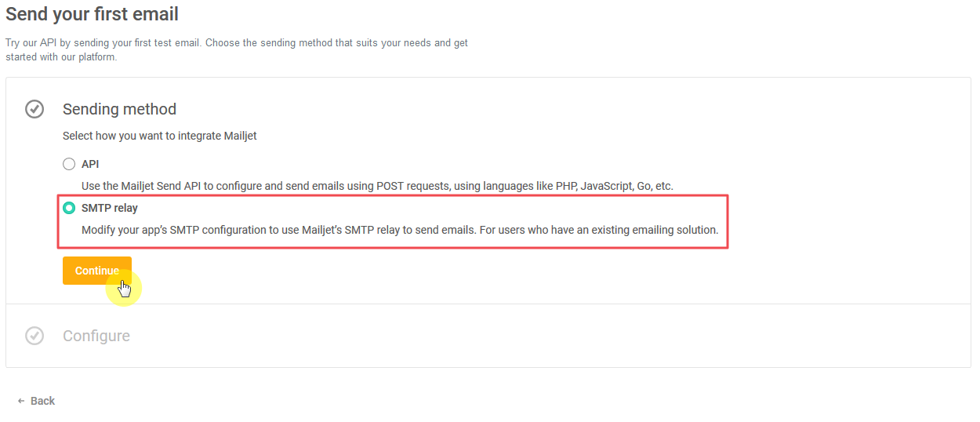The height and width of the screenshot is (422, 980).
Task: Choose the bold SMTP relay label
Action: (110, 208)
